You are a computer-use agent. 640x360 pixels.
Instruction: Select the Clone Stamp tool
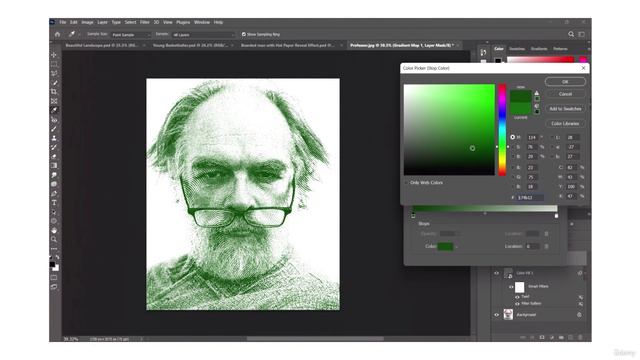pyautogui.click(x=54, y=138)
